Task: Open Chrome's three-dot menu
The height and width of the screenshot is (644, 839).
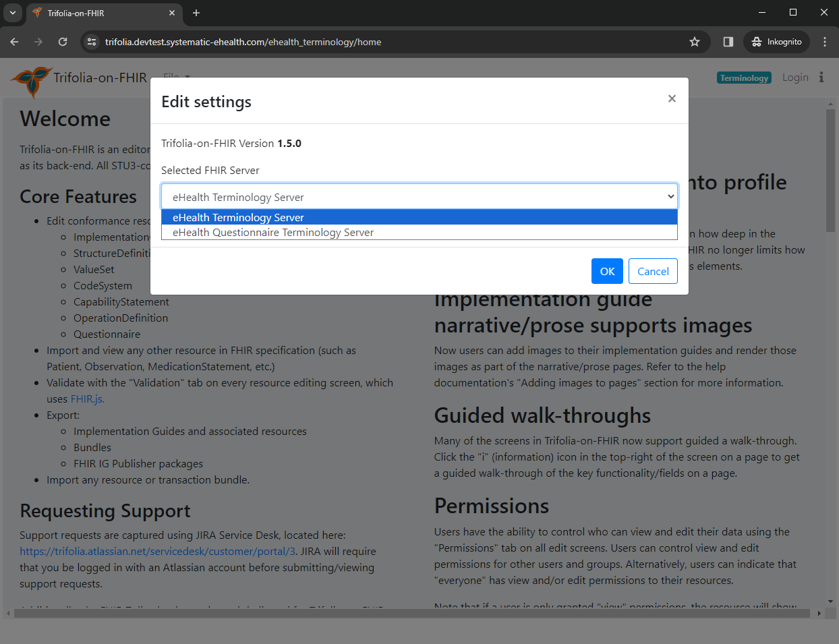Action: [824, 41]
